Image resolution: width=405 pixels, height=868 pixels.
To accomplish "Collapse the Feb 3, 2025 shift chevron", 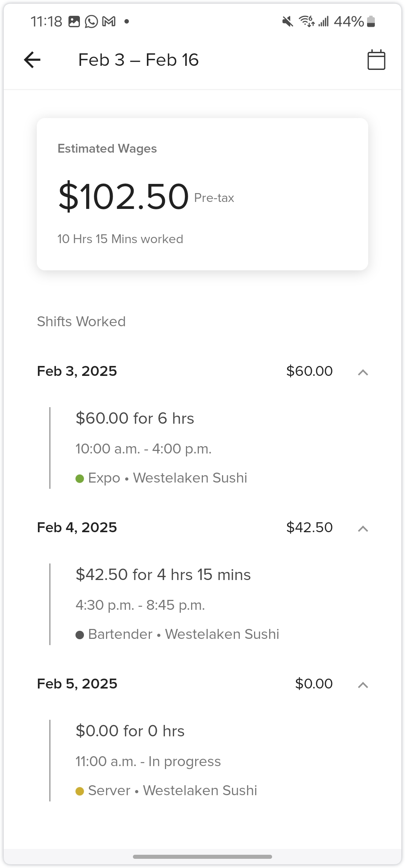I will click(363, 372).
